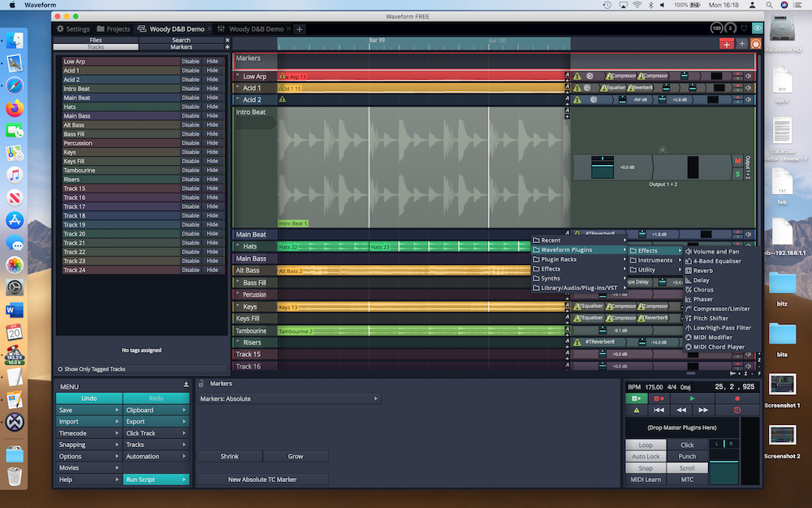Viewport: 812px width, 508px height.
Task: Enable Show Only Tagged Tracks
Action: click(x=92, y=369)
